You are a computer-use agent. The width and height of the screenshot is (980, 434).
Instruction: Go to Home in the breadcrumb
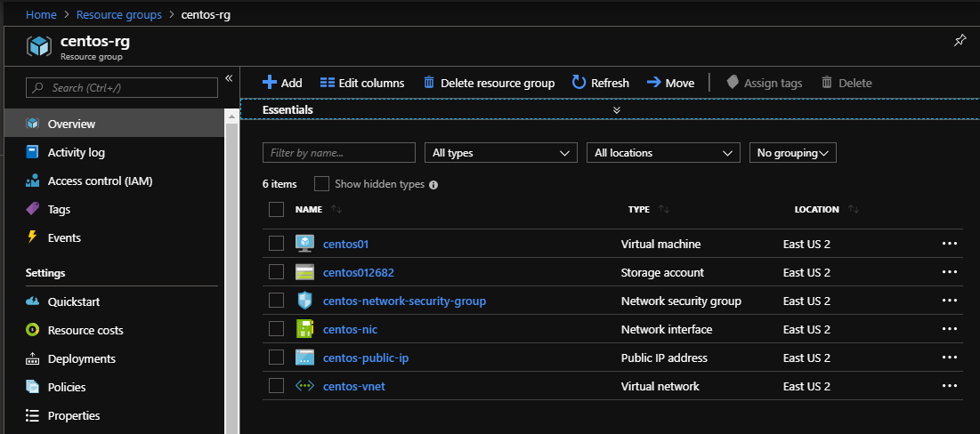pos(41,14)
